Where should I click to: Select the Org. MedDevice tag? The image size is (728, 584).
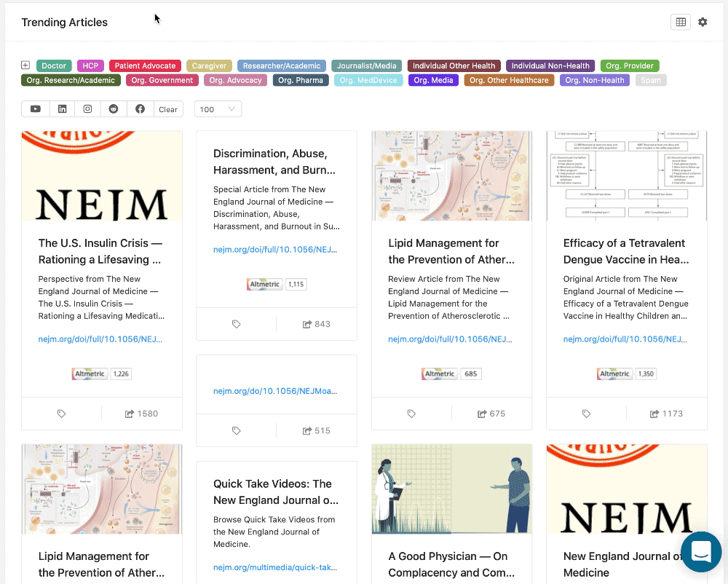(368, 80)
